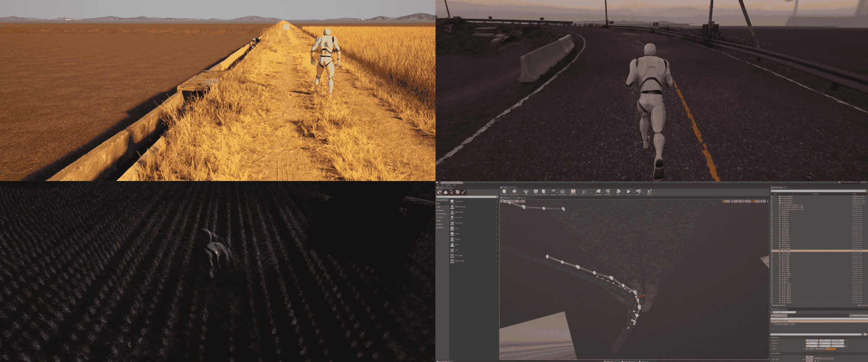Open View Options in World Outliner
Screen dimensions: 868x362
pos(863,305)
